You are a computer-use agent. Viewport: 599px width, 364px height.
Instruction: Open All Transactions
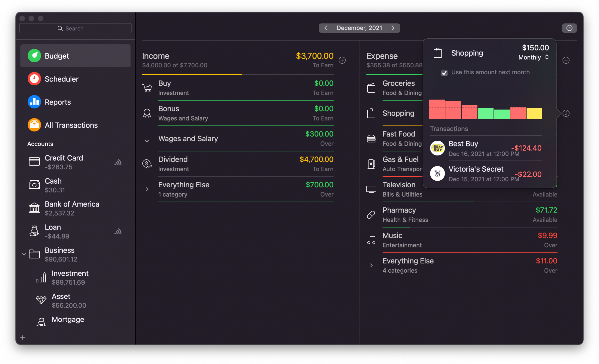71,125
